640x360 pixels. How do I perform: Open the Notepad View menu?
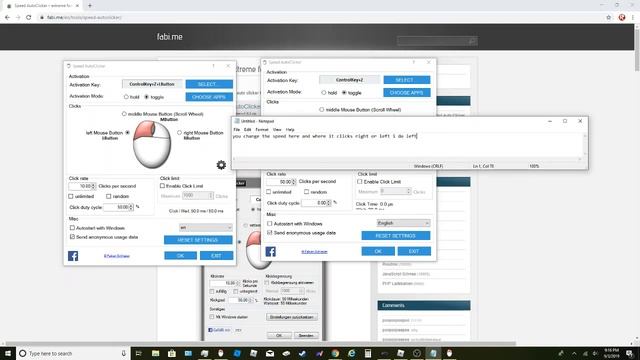[x=277, y=130]
